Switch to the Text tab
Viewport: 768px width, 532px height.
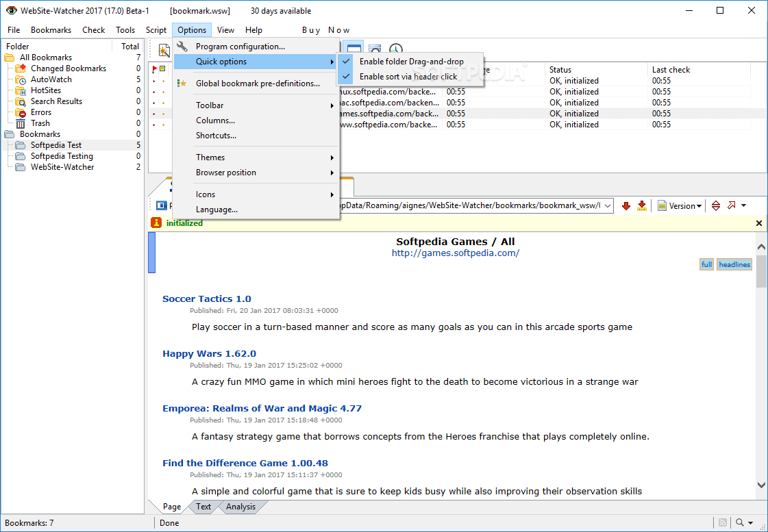click(x=203, y=507)
